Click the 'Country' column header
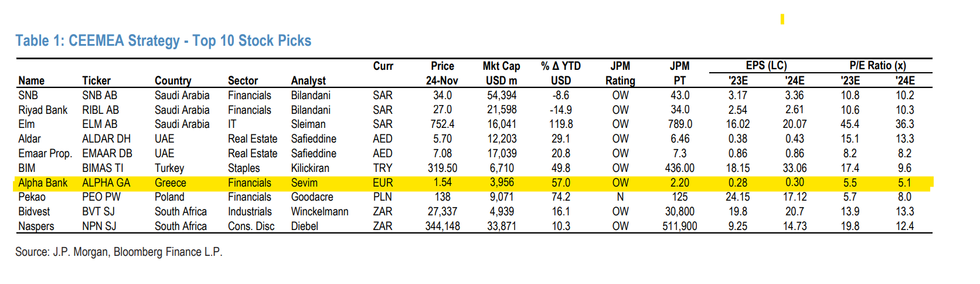The image size is (980, 284). [172, 80]
